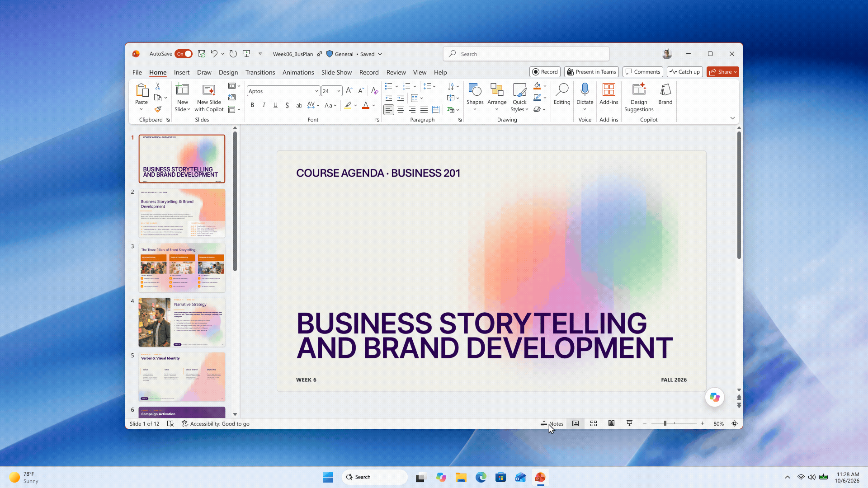Open the font name dropdown showing Aptos

pos(283,91)
